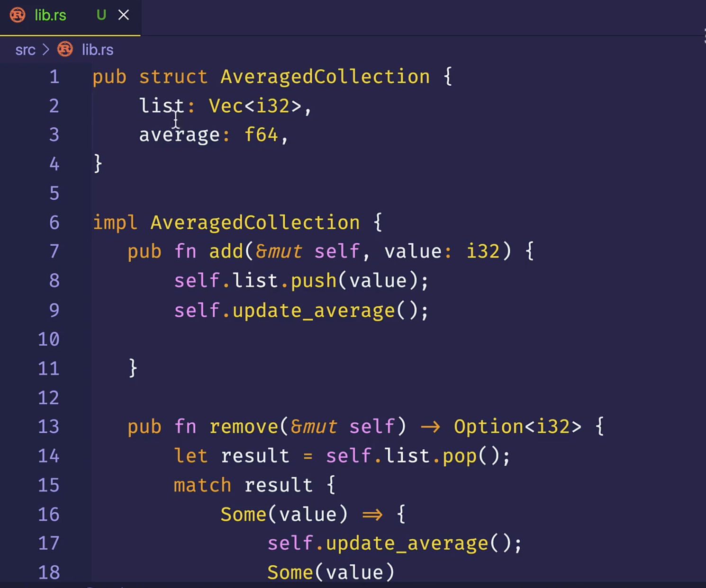Click the Rust icon in the breadcrumb bar
The height and width of the screenshot is (588, 706).
pos(65,49)
